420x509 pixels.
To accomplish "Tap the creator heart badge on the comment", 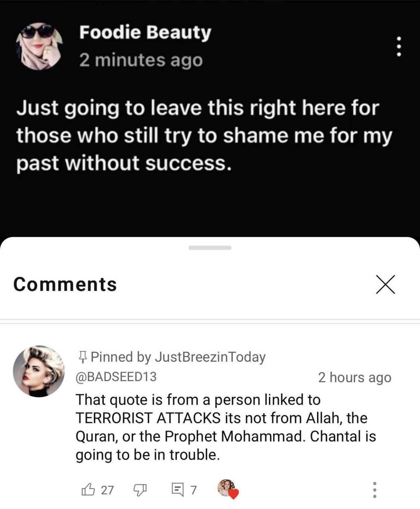I will (228, 489).
